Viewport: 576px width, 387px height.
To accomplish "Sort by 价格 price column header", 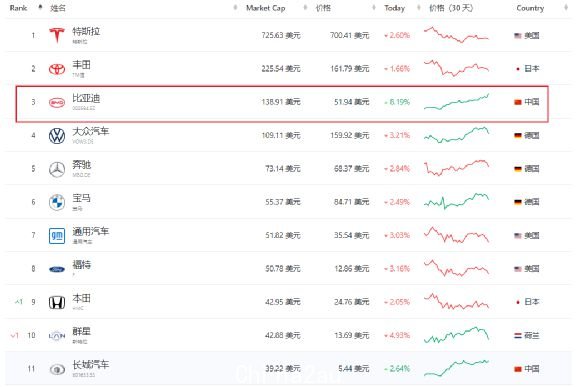I will [x=323, y=8].
